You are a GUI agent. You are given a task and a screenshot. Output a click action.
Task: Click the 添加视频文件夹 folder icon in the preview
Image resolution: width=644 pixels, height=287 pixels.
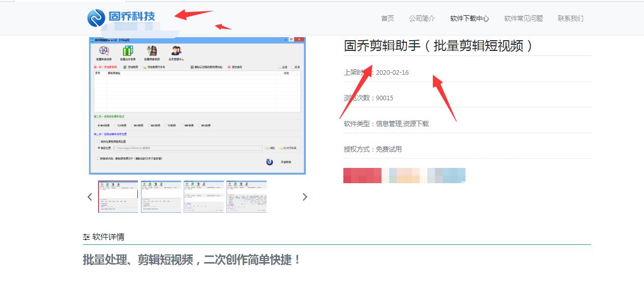[x=144, y=67]
